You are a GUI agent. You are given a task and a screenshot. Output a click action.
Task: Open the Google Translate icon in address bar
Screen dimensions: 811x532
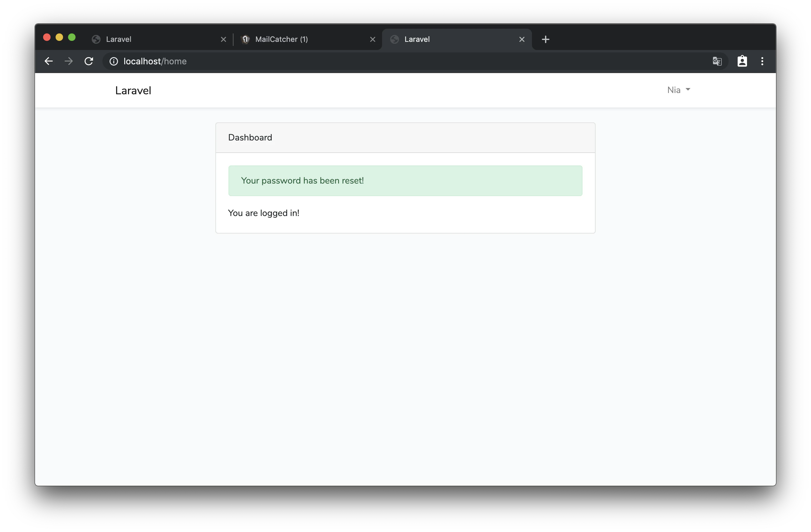pyautogui.click(x=717, y=61)
